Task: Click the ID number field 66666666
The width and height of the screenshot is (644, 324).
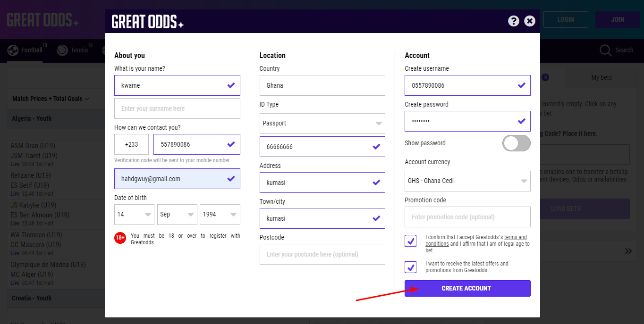Action: point(322,147)
